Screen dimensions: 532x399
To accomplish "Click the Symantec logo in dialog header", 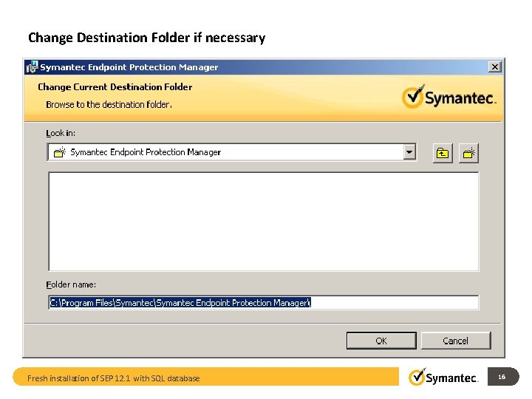I will click(x=449, y=97).
